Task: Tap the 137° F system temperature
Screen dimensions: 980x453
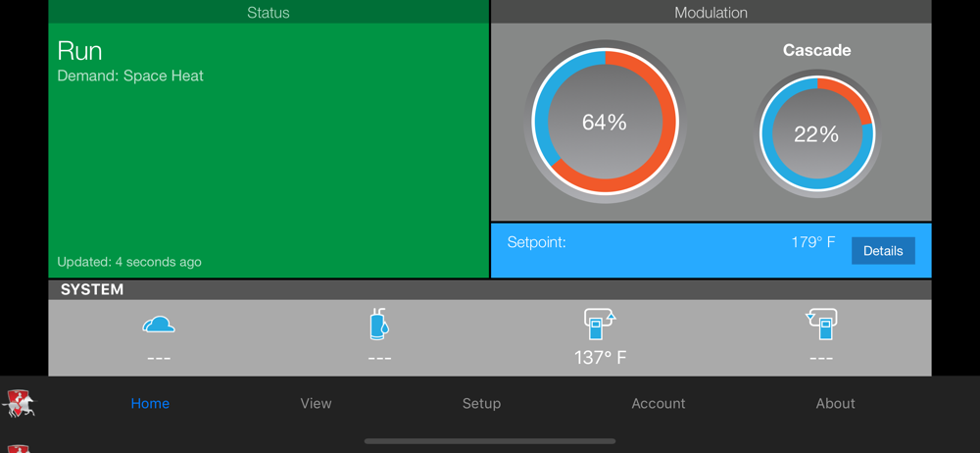Action: coord(600,358)
